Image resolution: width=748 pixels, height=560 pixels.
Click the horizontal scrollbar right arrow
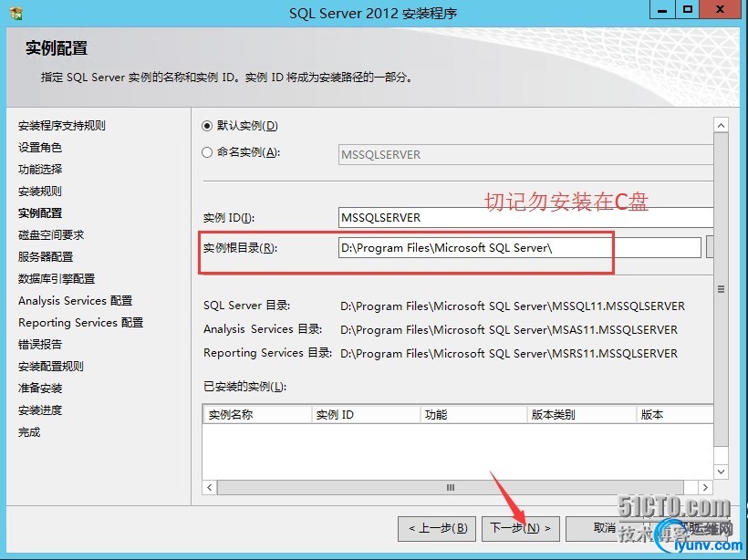705,488
